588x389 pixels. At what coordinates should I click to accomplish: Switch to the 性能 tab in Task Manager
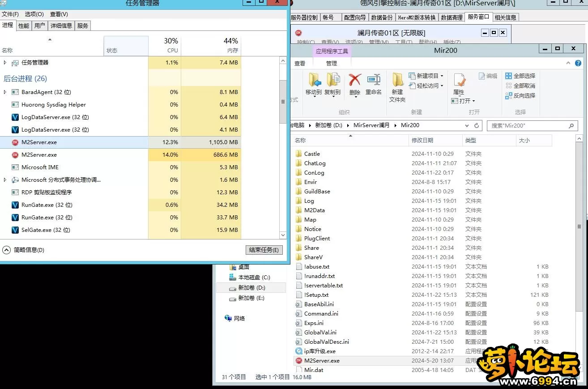point(24,26)
